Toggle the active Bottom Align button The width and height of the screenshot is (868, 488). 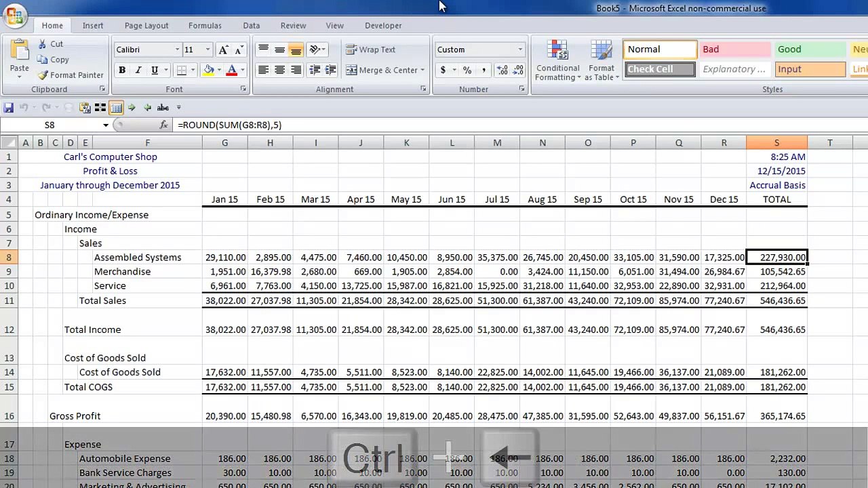click(x=296, y=49)
